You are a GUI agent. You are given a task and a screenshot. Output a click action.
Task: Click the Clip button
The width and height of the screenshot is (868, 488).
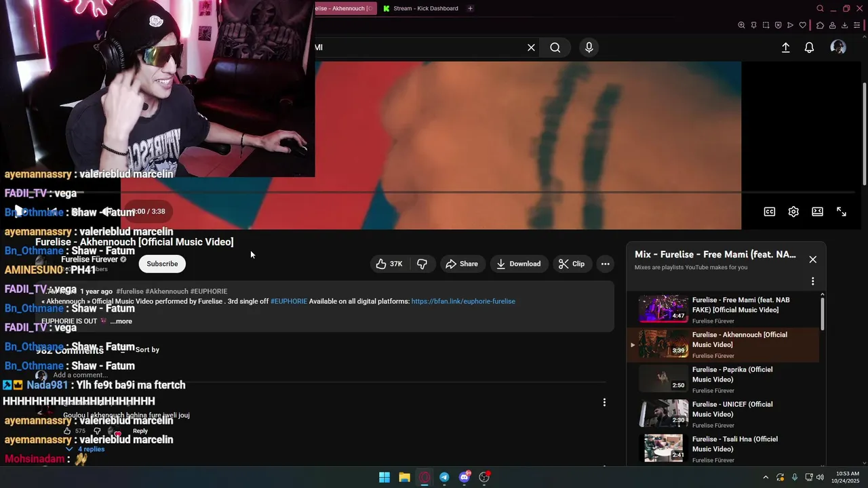[x=572, y=264]
